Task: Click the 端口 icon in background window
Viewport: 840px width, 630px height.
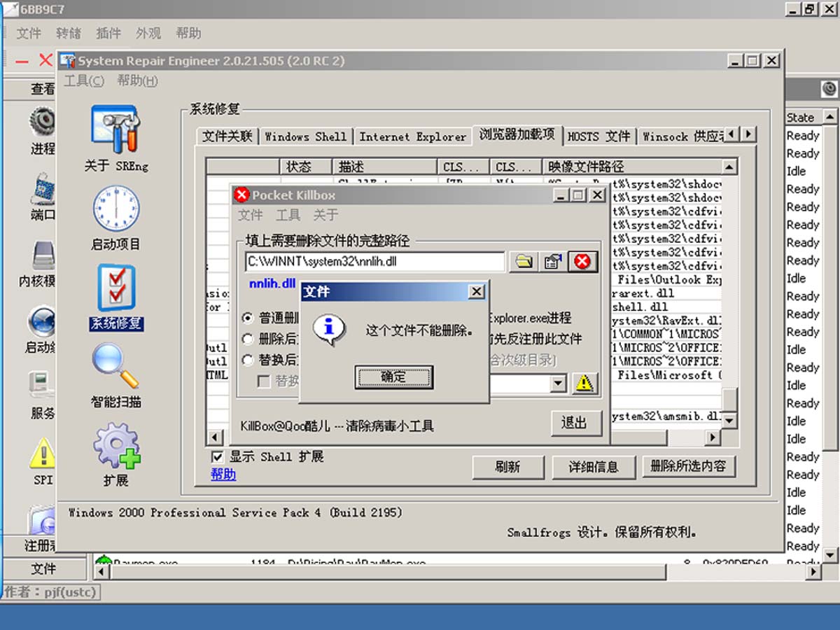Action: pos(43,189)
